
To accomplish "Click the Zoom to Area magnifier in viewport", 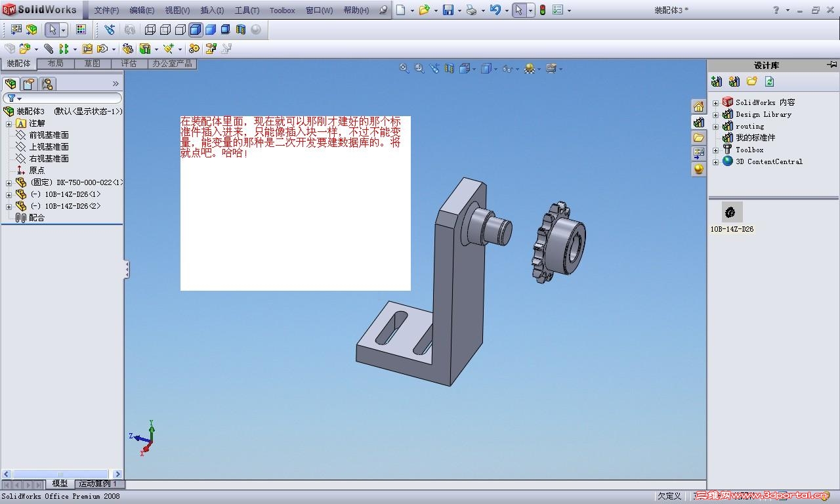I will pos(419,68).
